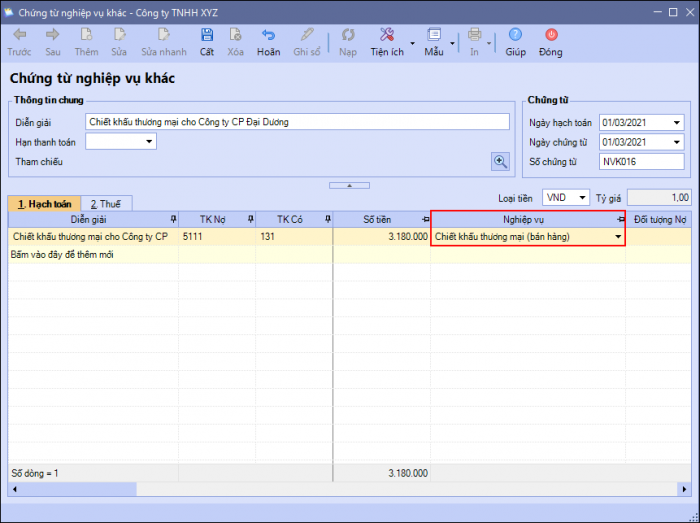This screenshot has width=700, height=523.
Task: Collapse the general info panel arrow
Action: 349,185
